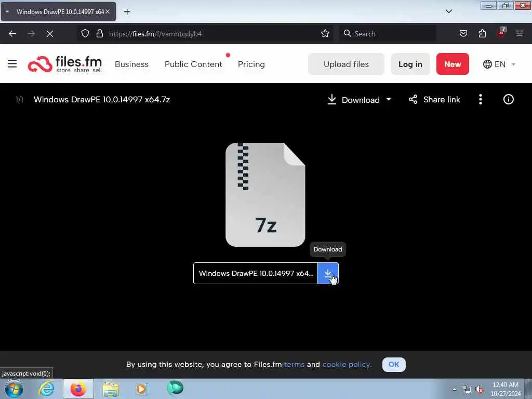The height and width of the screenshot is (399, 532).
Task: Click the file name box under thumbnail
Action: pyautogui.click(x=256, y=273)
